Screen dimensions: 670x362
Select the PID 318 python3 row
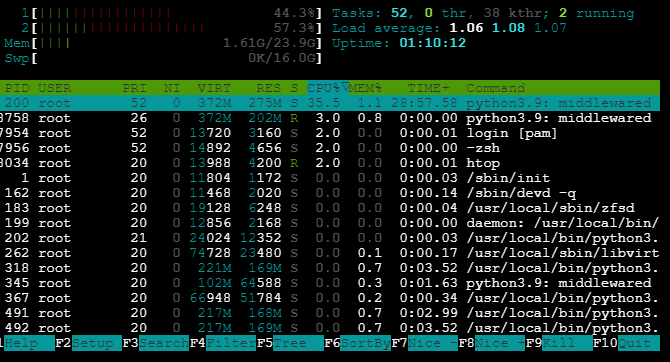(330, 268)
